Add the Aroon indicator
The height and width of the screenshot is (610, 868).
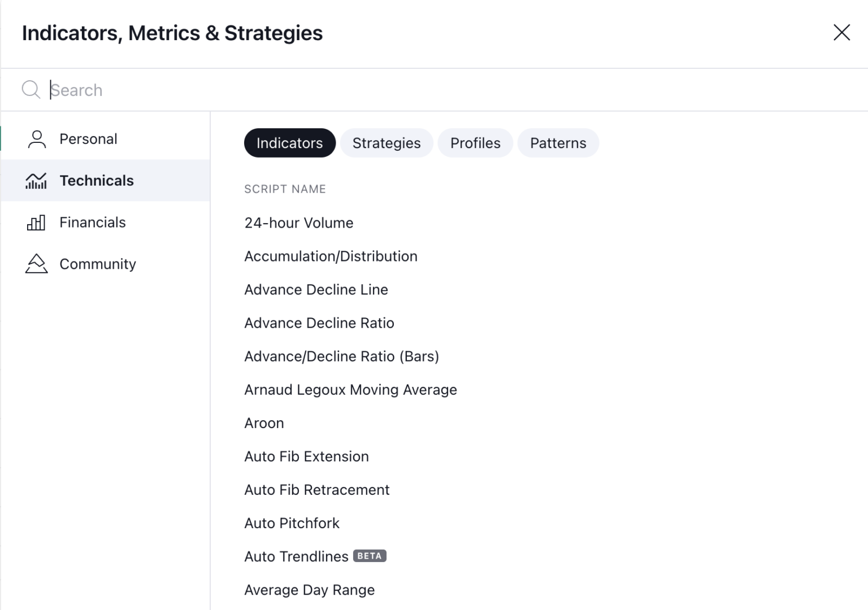coord(264,423)
